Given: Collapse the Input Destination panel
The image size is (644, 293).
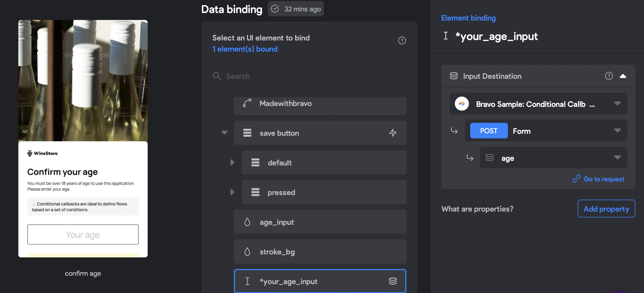Looking at the screenshot, I should coord(623,76).
